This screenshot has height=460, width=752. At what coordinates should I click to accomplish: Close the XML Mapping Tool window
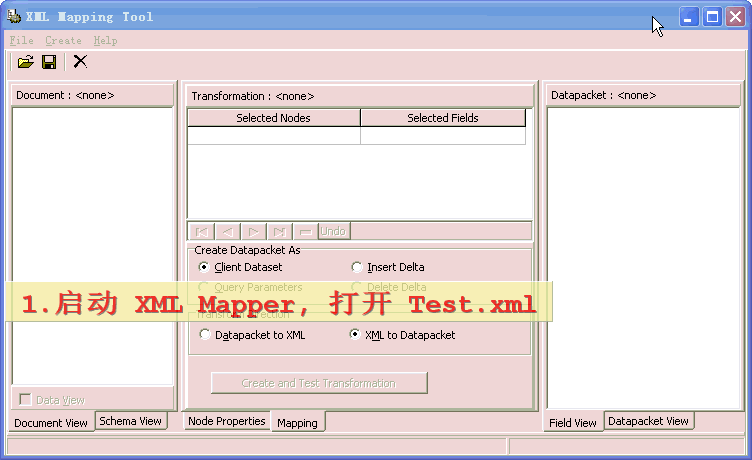(x=735, y=17)
